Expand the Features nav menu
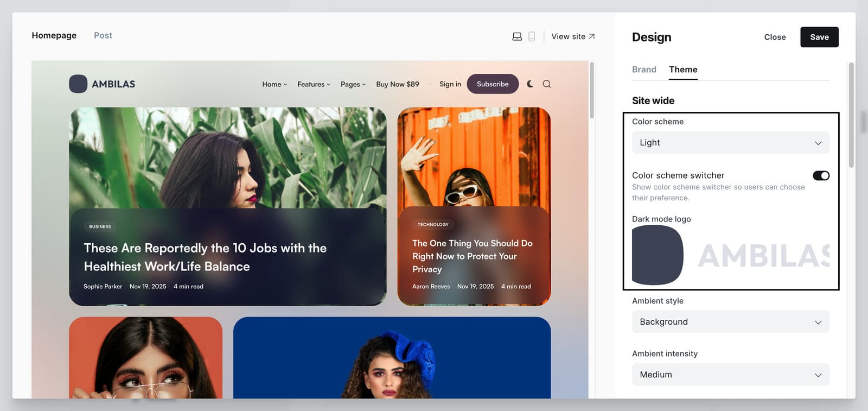The width and height of the screenshot is (868, 411). [314, 84]
